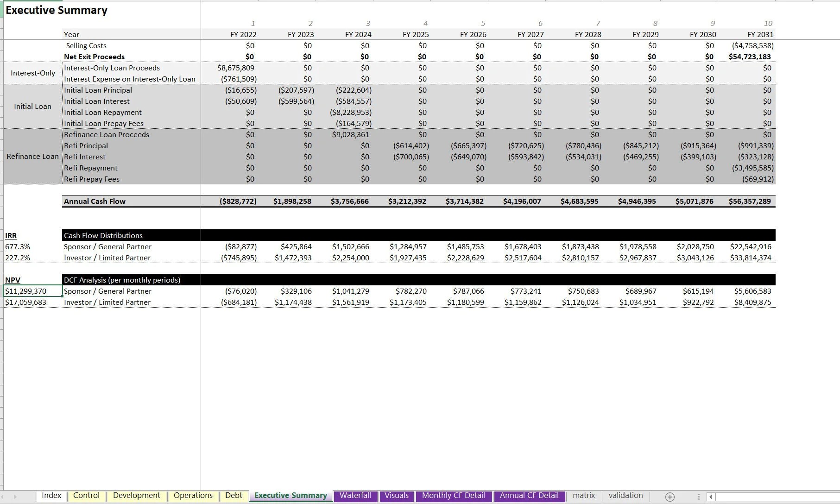The width and height of the screenshot is (840, 504).
Task: Select the validation sheet tab
Action: tap(625, 495)
